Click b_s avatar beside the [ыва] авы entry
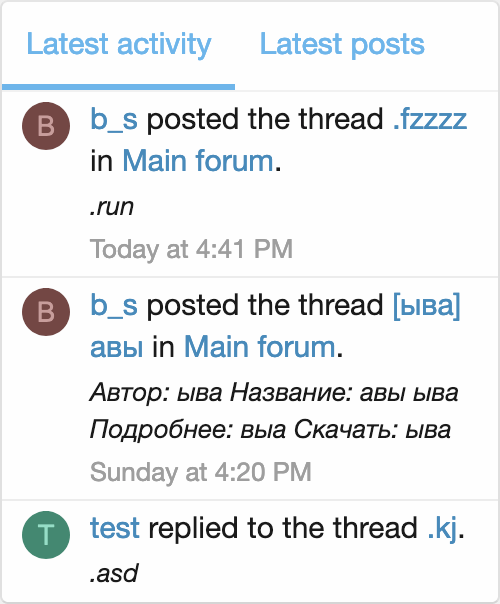The height and width of the screenshot is (604, 500). 46,312
